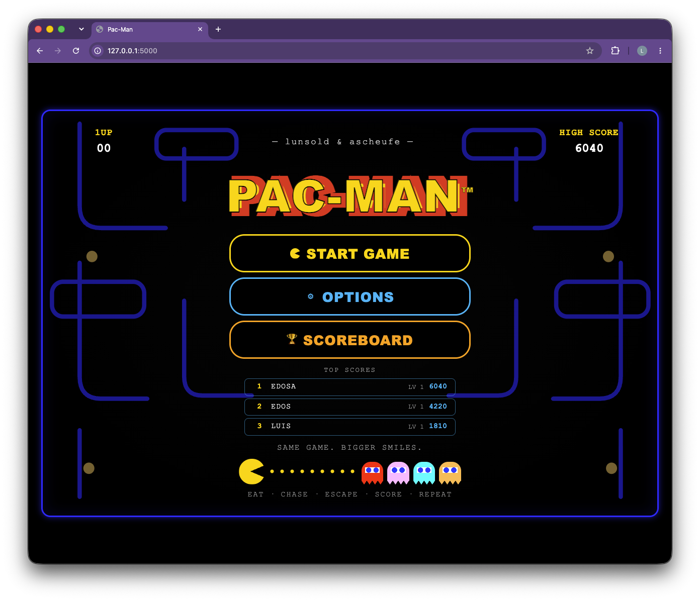The width and height of the screenshot is (700, 601).
Task: Select the EDOSA top score row
Action: click(350, 387)
